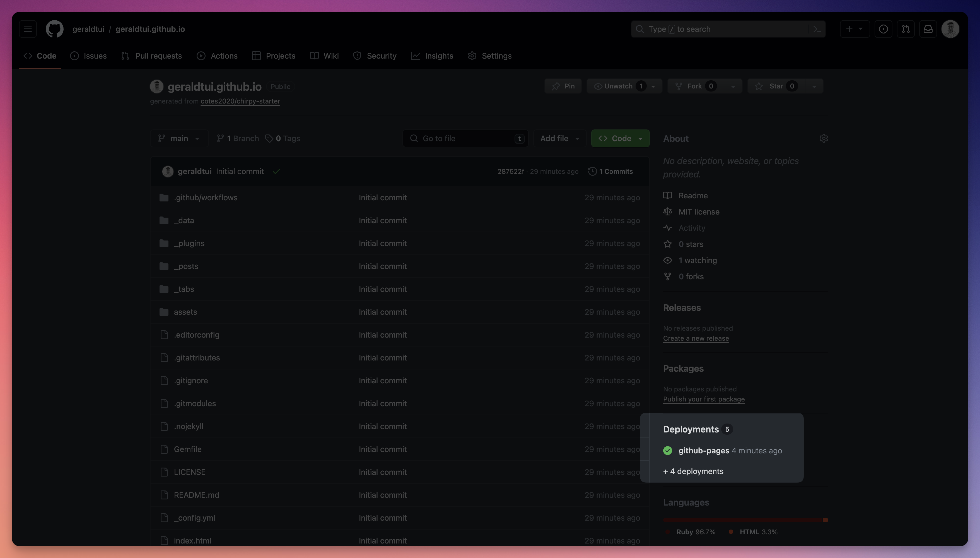This screenshot has width=980, height=558.
Task: Click the GitHub Octocat logo
Action: pos(54,29)
